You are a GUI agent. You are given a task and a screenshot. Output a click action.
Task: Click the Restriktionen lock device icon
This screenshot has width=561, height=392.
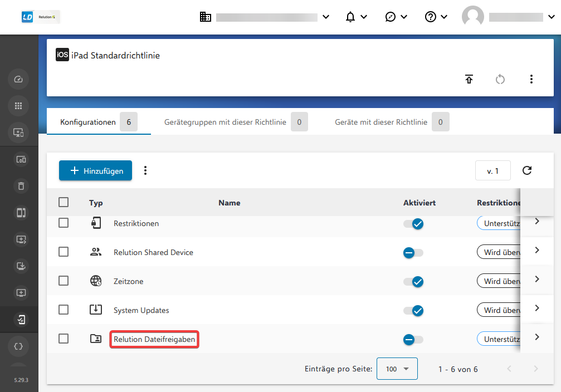tap(95, 223)
